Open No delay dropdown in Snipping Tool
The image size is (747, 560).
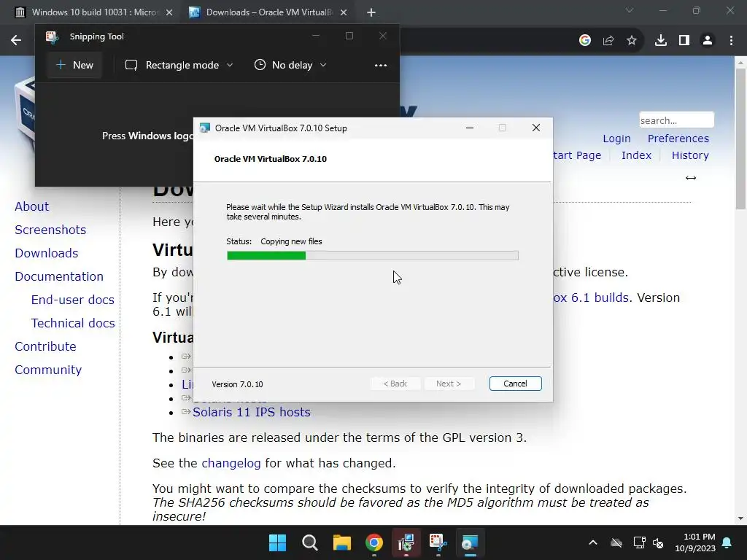(290, 65)
